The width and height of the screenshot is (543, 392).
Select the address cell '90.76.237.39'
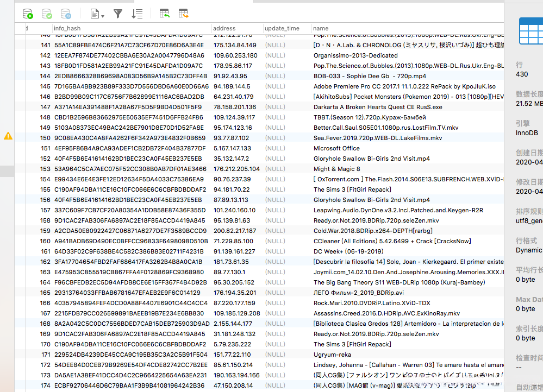232,179
